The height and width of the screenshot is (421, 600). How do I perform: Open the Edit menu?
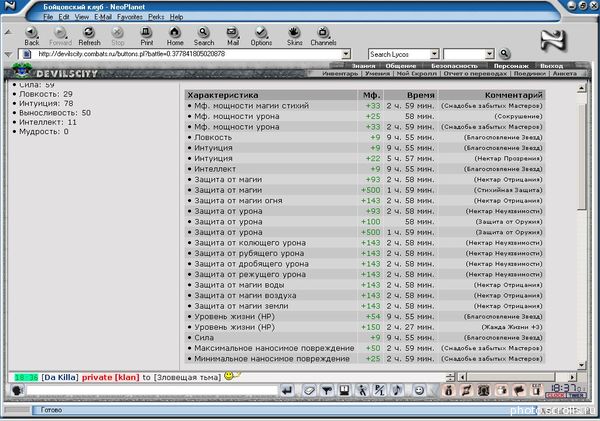click(x=64, y=17)
